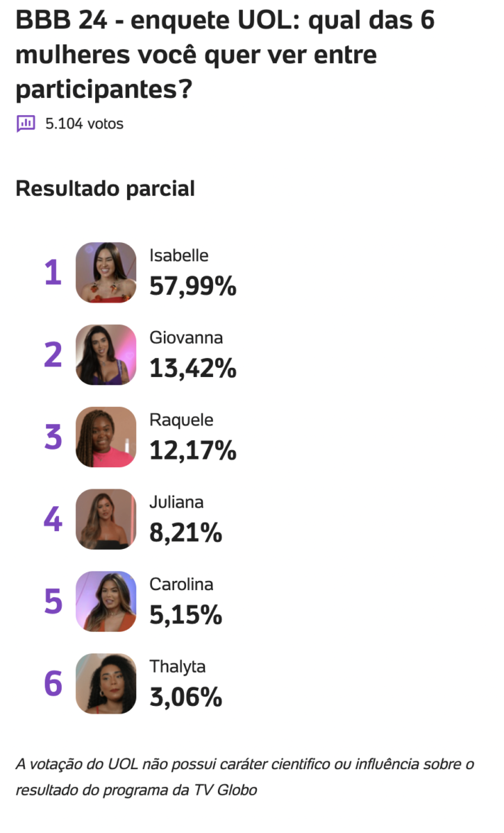
Task: Click Carolina's 5,15% result
Action: tap(185, 615)
